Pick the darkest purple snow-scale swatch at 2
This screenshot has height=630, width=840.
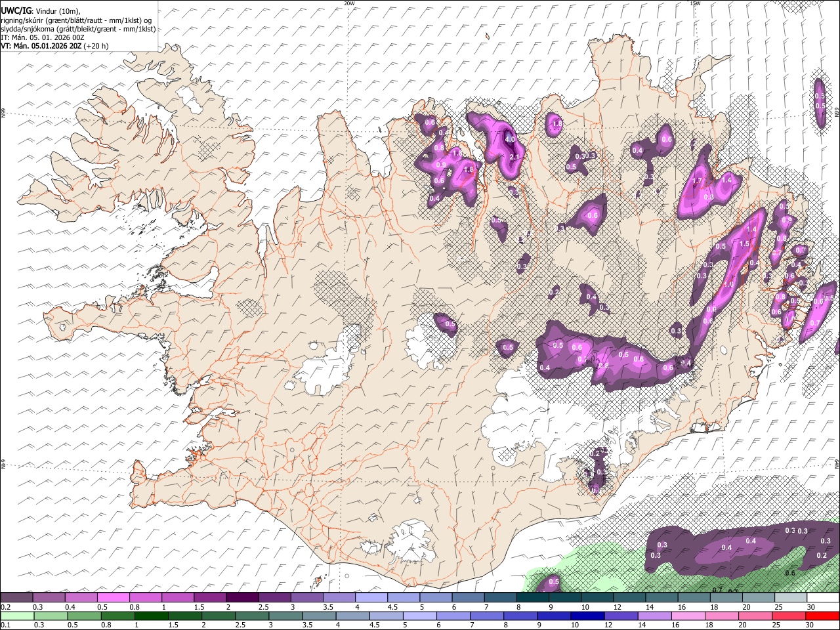[x=241, y=597]
